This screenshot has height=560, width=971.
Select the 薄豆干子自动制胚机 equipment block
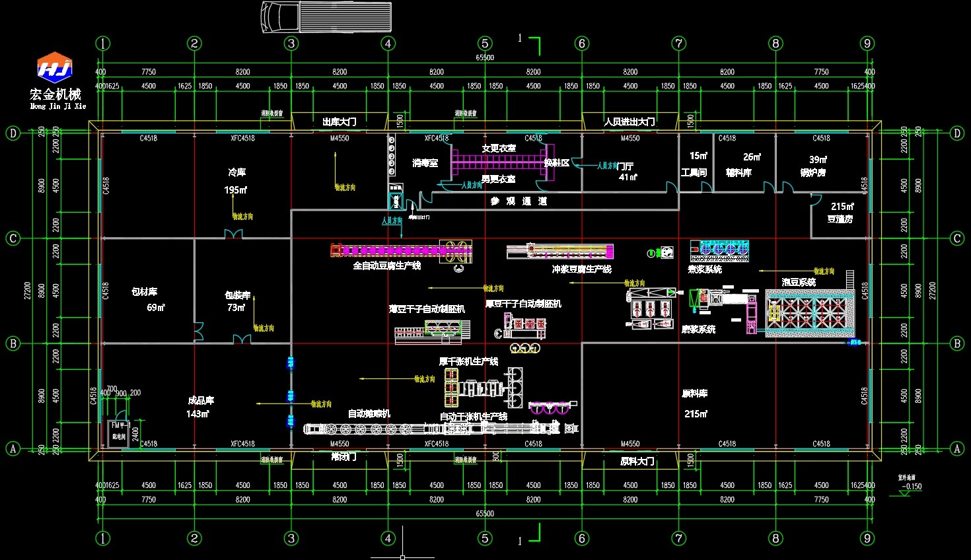(x=433, y=330)
